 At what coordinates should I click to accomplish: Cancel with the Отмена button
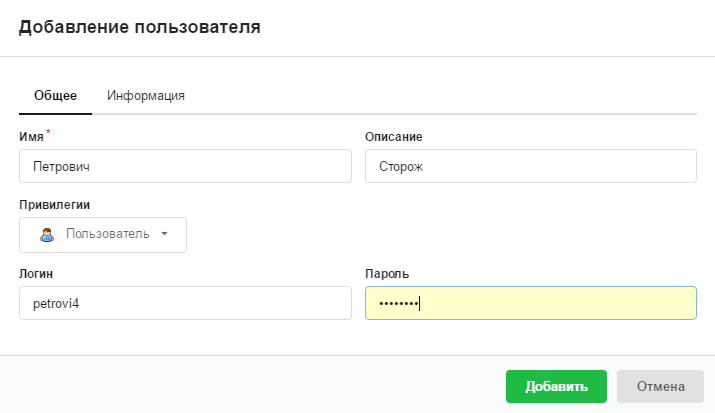pos(659,386)
